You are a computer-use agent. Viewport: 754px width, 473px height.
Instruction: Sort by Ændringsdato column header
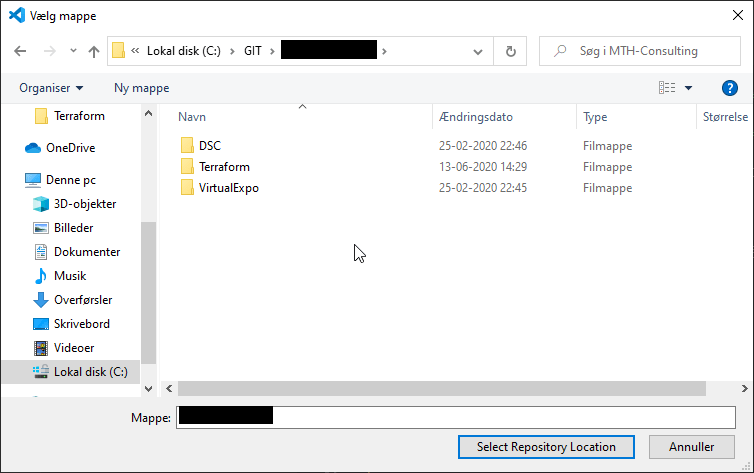tap(476, 117)
